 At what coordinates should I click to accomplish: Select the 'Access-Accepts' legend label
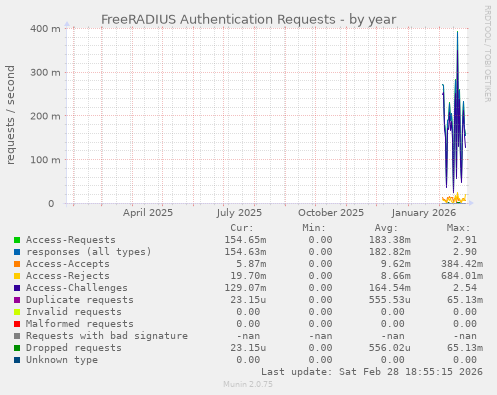(68, 264)
